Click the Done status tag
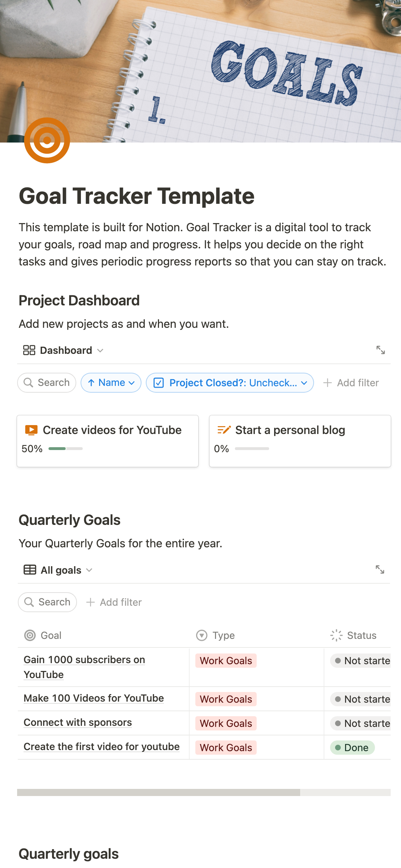 click(352, 748)
